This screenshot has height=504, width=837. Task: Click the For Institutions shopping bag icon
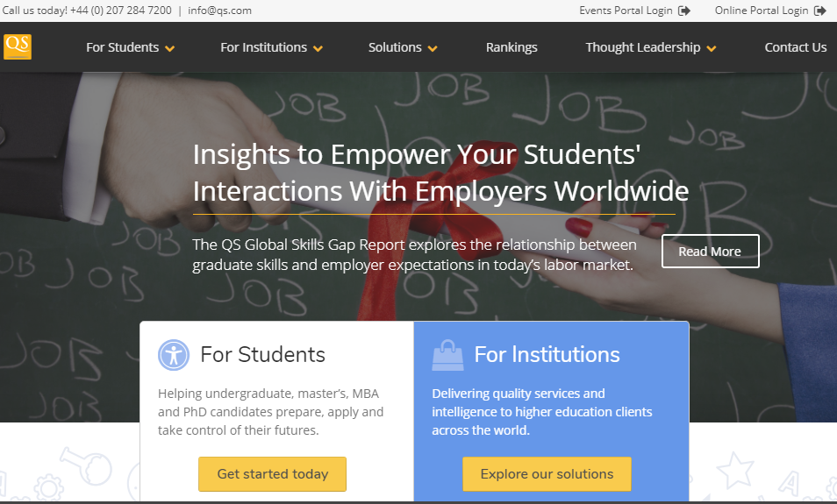coord(447,354)
